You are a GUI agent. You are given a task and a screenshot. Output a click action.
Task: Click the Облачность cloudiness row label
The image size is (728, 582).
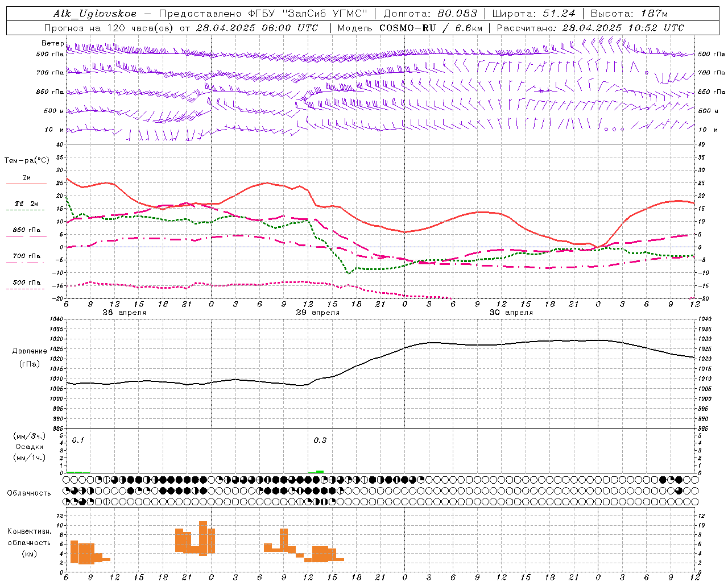point(29,493)
